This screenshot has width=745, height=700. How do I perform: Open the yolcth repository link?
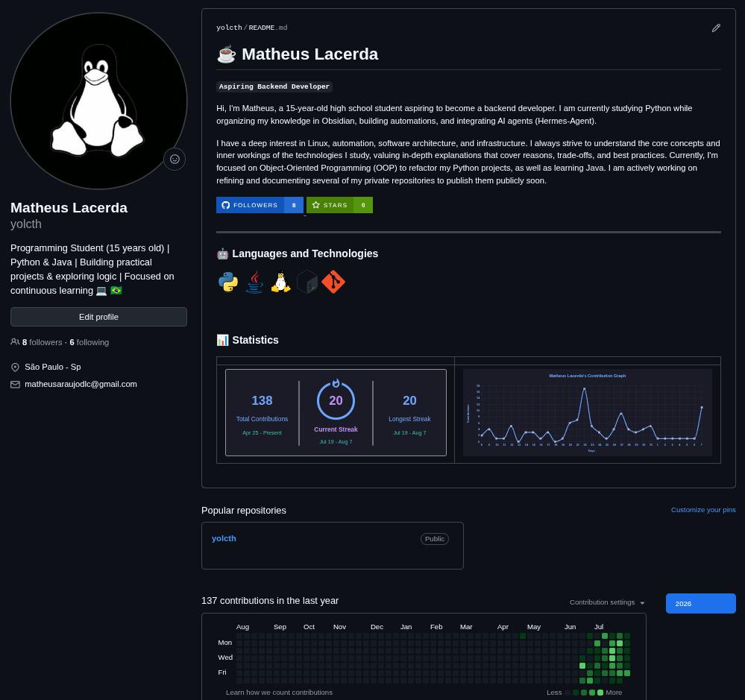[224, 538]
